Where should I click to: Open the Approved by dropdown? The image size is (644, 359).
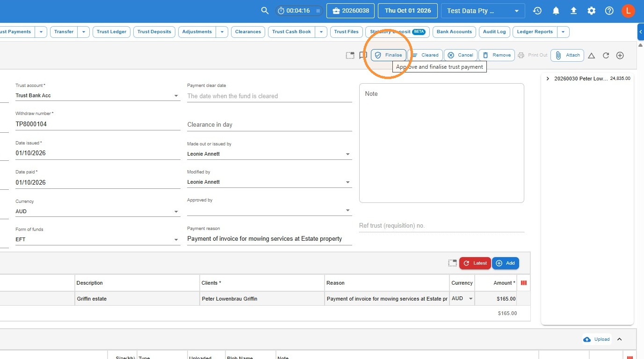coord(269,210)
